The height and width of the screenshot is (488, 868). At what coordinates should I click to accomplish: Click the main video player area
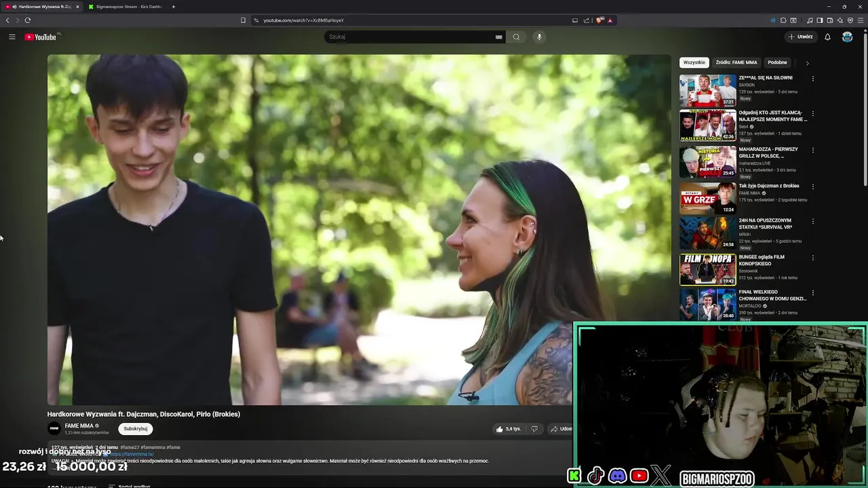coord(359,230)
